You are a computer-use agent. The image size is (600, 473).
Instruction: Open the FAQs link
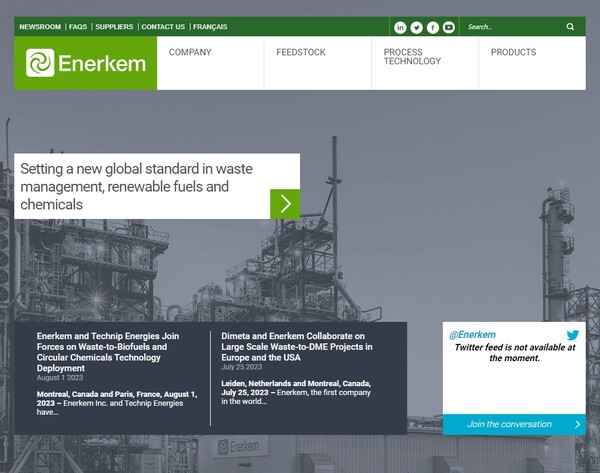(78, 27)
